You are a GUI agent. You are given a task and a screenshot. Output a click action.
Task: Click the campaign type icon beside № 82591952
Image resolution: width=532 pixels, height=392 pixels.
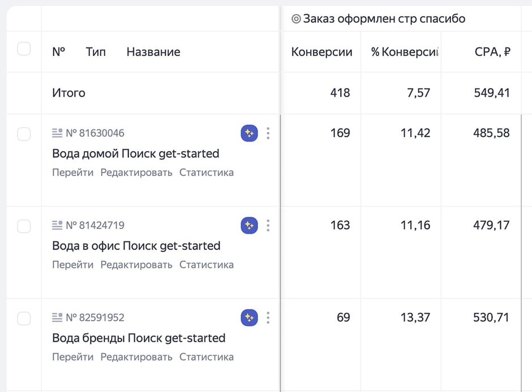(x=57, y=317)
